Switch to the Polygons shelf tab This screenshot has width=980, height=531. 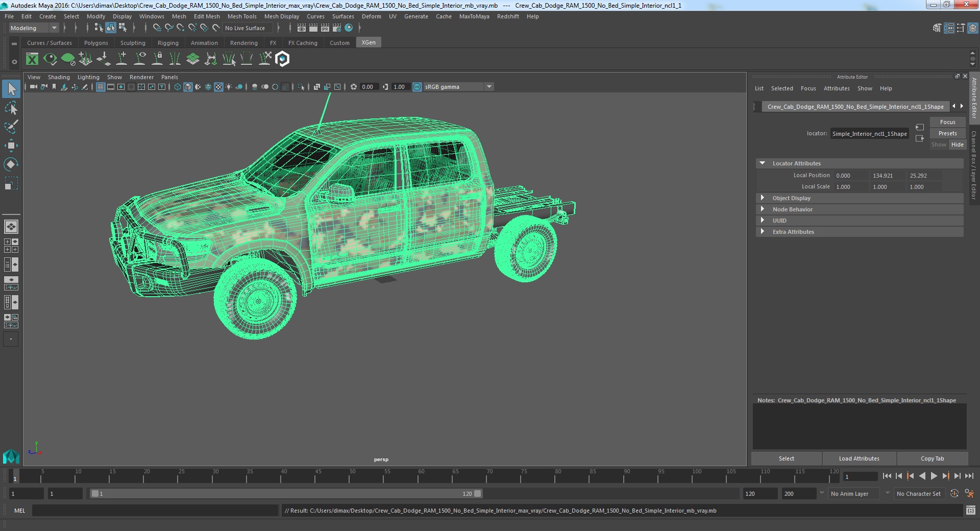[96, 43]
